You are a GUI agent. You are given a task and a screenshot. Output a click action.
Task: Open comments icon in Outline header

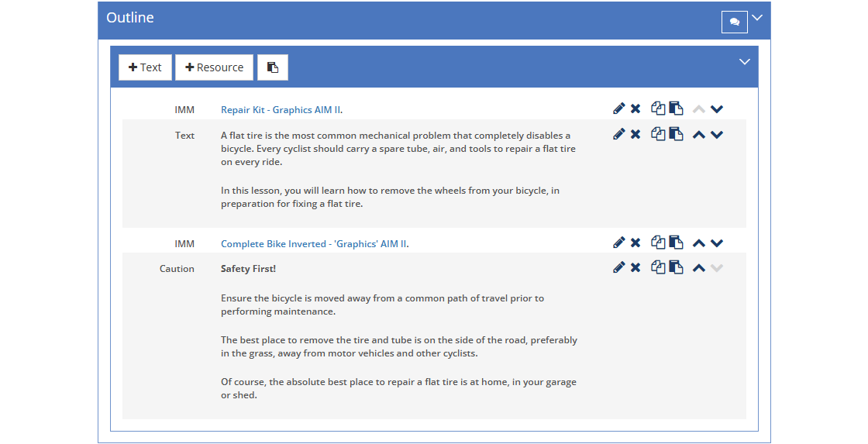[x=735, y=22]
